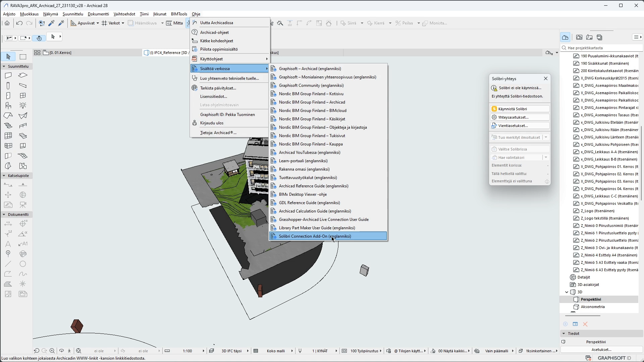Activate the Marquee selection tool
644x362 pixels.
pos(23,57)
